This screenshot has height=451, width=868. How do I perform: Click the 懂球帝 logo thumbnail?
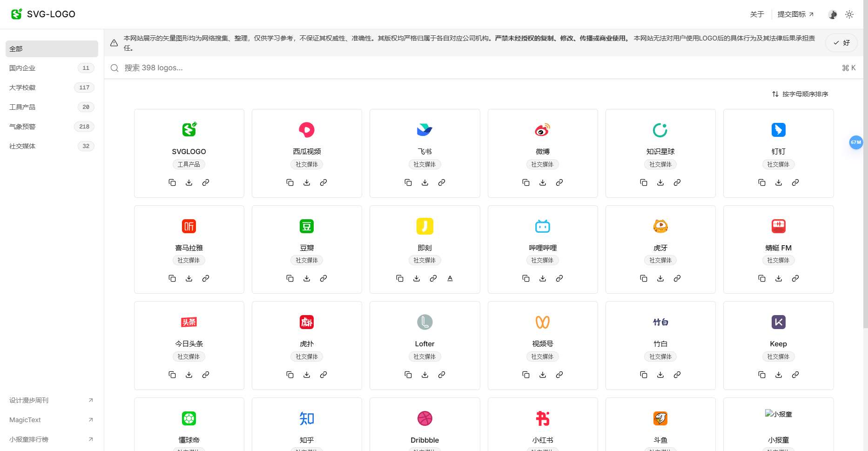pos(189,418)
